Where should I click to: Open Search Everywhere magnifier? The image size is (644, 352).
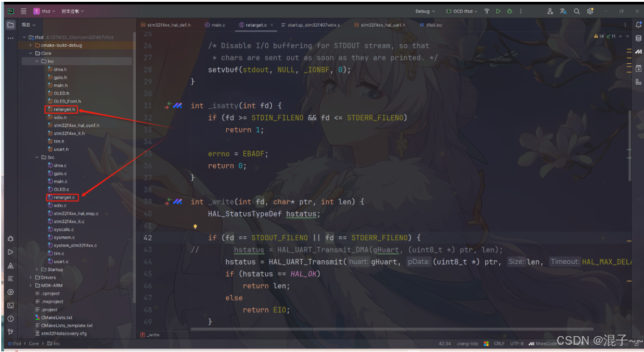click(x=576, y=11)
